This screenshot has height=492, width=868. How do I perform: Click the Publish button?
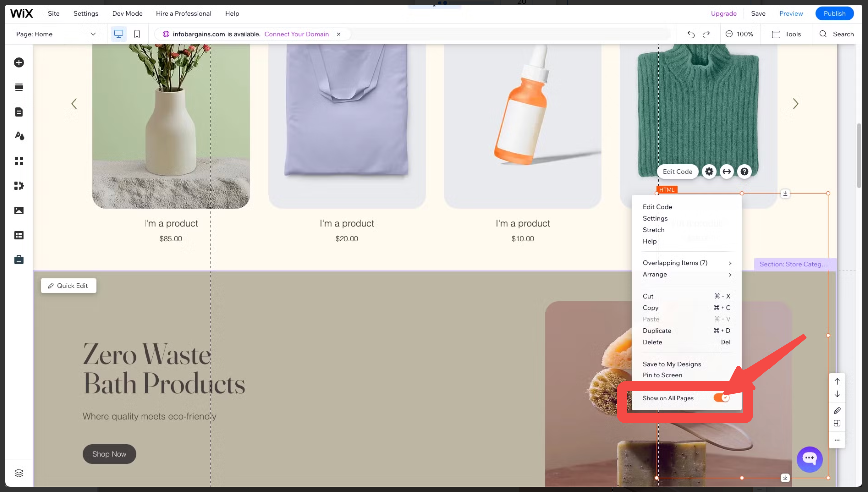(x=834, y=14)
